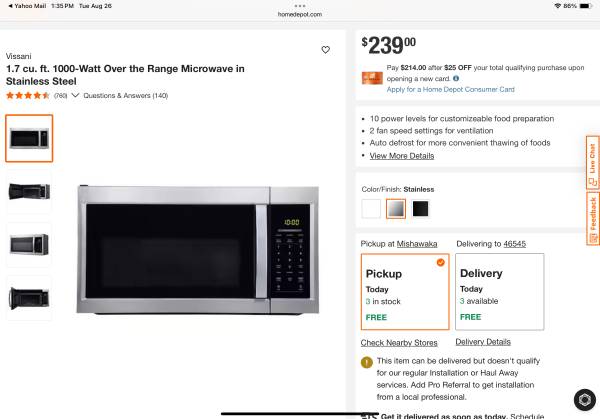The image size is (600, 419).
Task: Click the star rating icons
Action: pos(28,96)
